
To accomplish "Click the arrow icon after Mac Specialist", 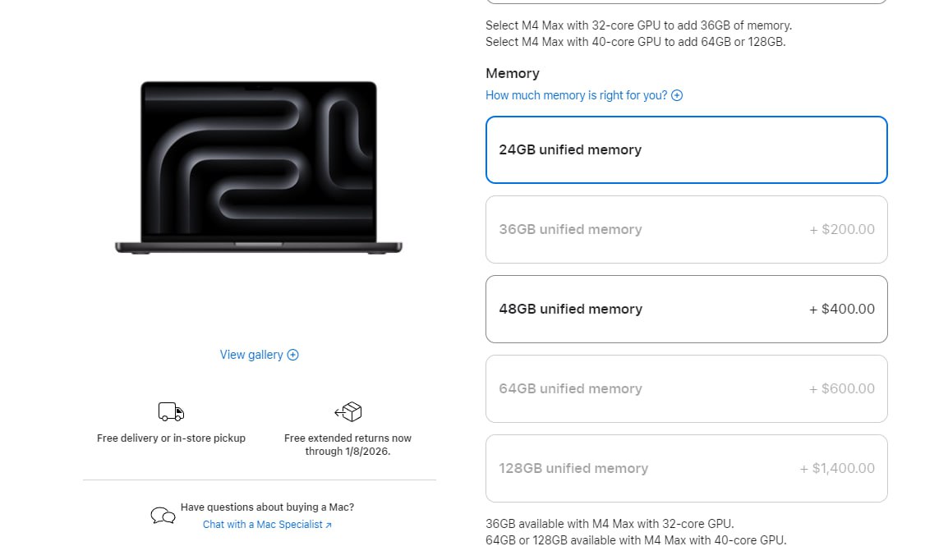I will (329, 526).
